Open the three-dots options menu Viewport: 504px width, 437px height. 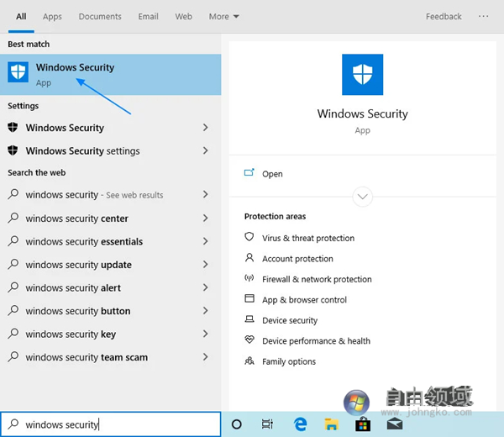click(483, 16)
